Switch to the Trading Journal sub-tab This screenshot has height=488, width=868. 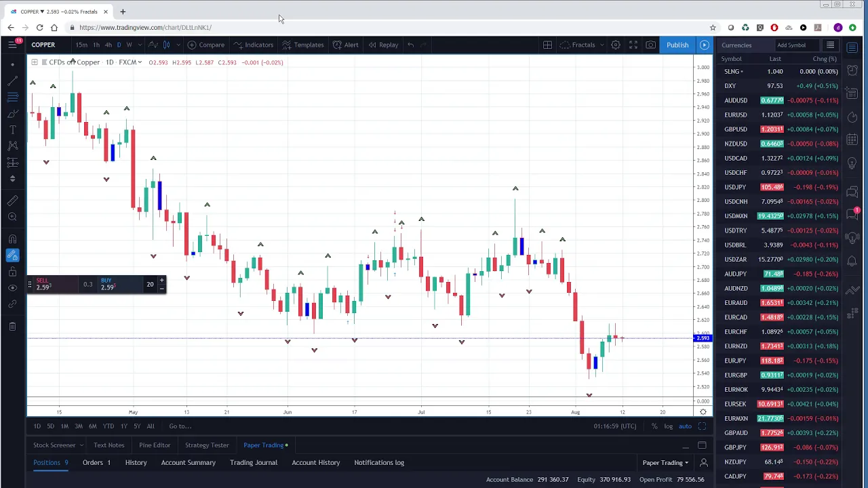pos(254,463)
